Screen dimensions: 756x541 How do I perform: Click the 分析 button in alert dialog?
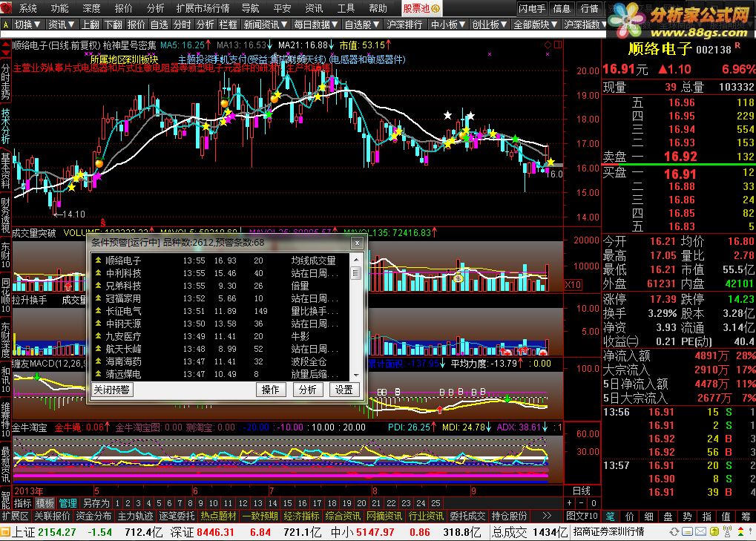click(308, 390)
